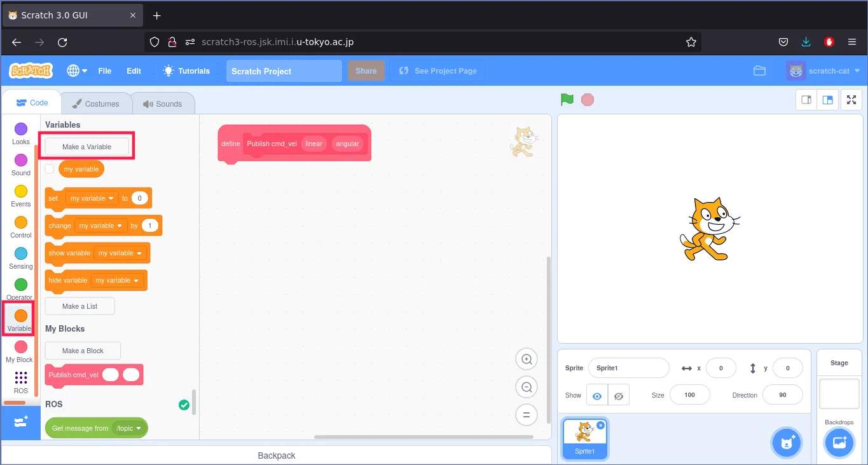Click the sprite Direction input field

point(782,395)
